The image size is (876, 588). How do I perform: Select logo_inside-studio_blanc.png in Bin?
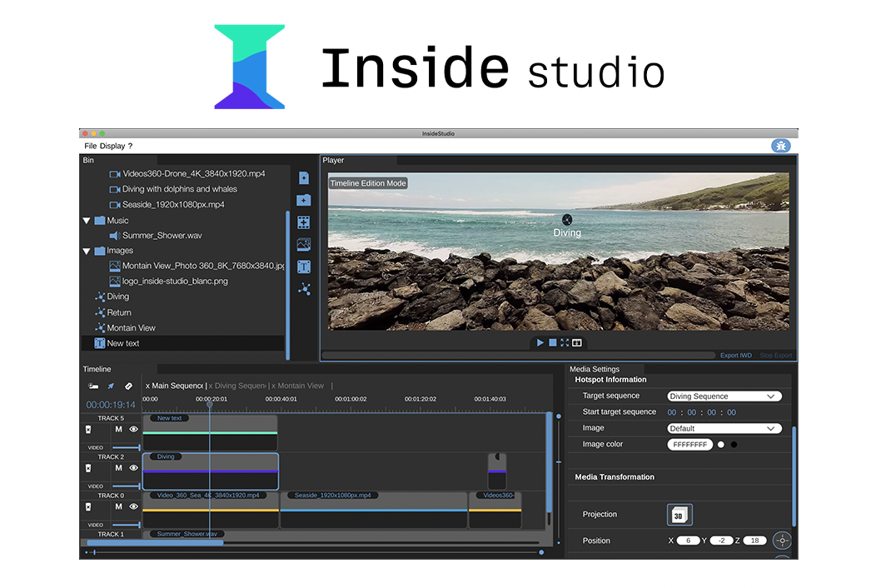click(x=169, y=282)
